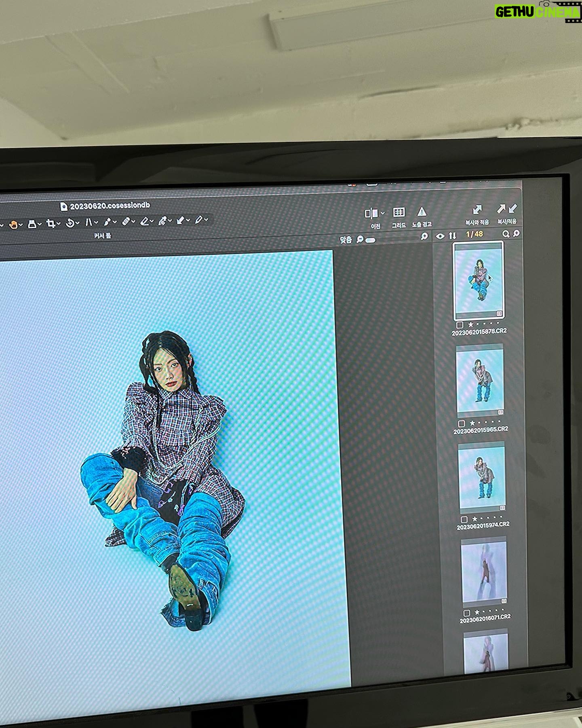Click the 1/48 image counter
The height and width of the screenshot is (728, 582).
pos(474,234)
